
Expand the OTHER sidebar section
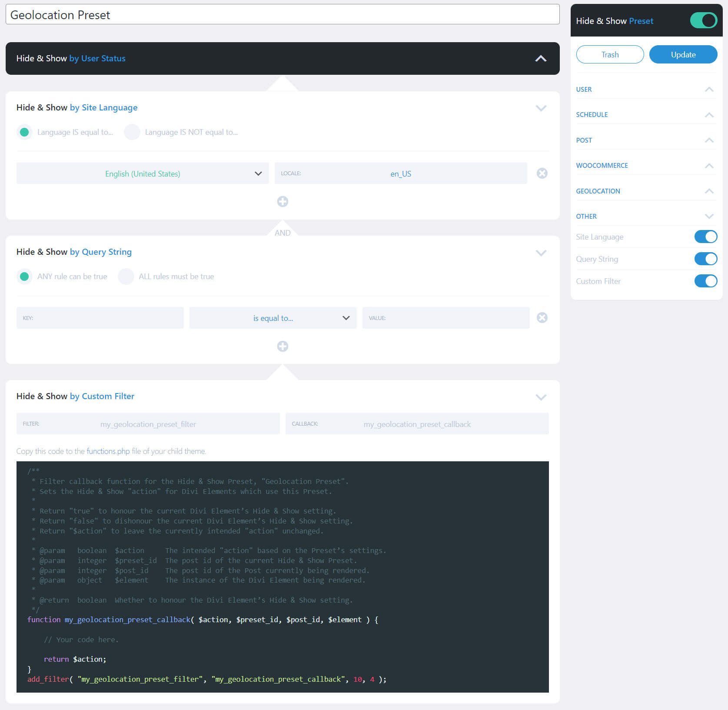coord(709,216)
